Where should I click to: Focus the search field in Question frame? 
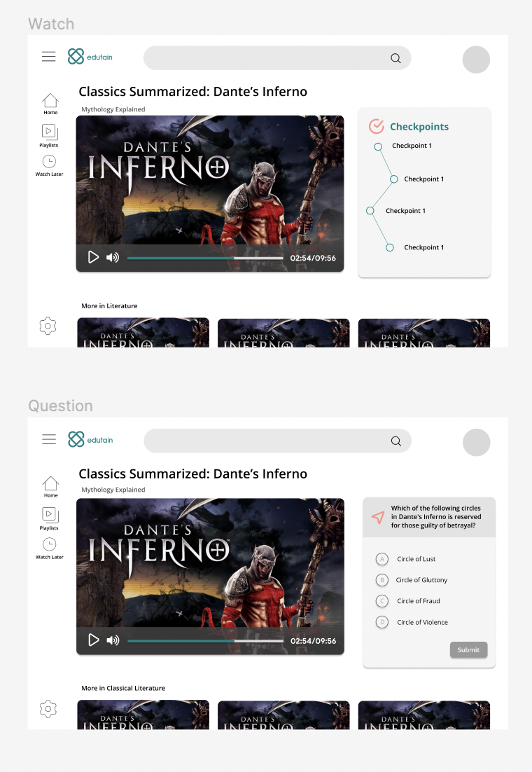click(x=278, y=441)
